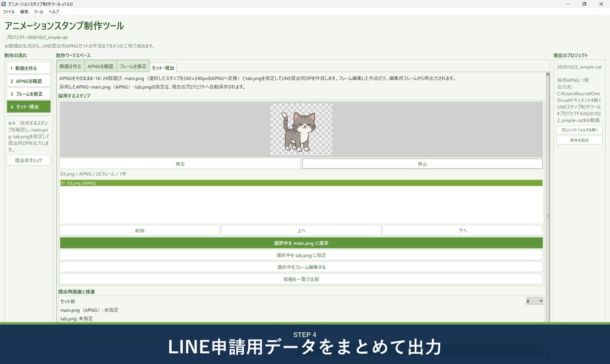Click 選択中を tab.png に指定
The width and height of the screenshot is (610, 364).
[x=301, y=255]
